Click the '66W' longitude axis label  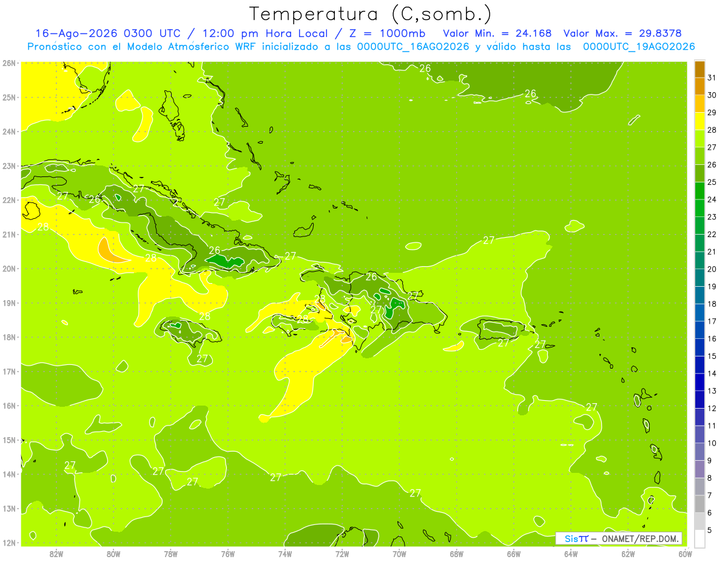(x=514, y=554)
